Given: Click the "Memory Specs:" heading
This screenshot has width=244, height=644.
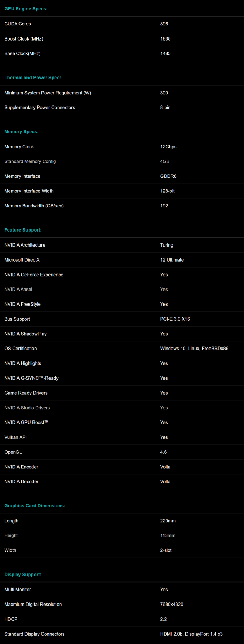Looking at the screenshot, I should tap(21, 132).
